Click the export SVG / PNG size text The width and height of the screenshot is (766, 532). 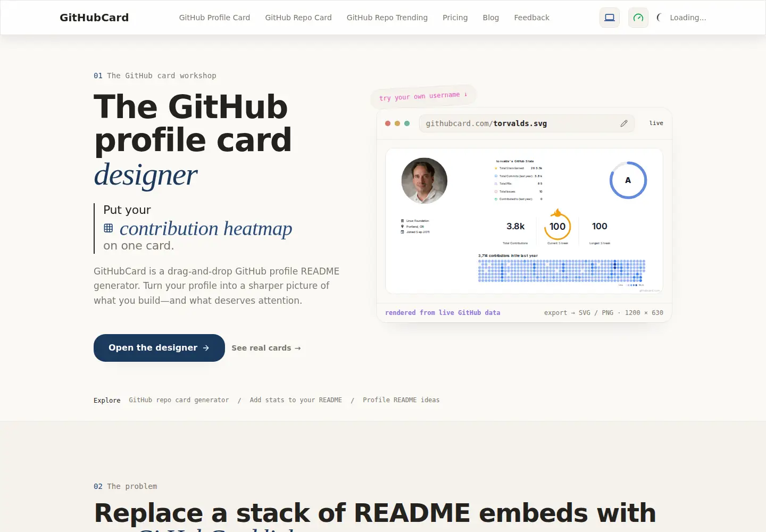(604, 313)
